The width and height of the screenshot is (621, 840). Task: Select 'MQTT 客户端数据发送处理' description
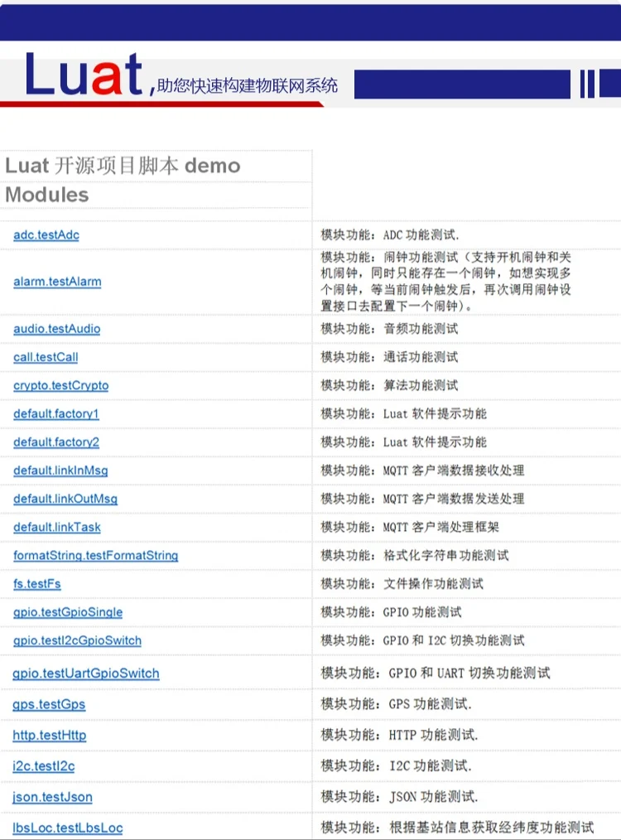tap(454, 499)
